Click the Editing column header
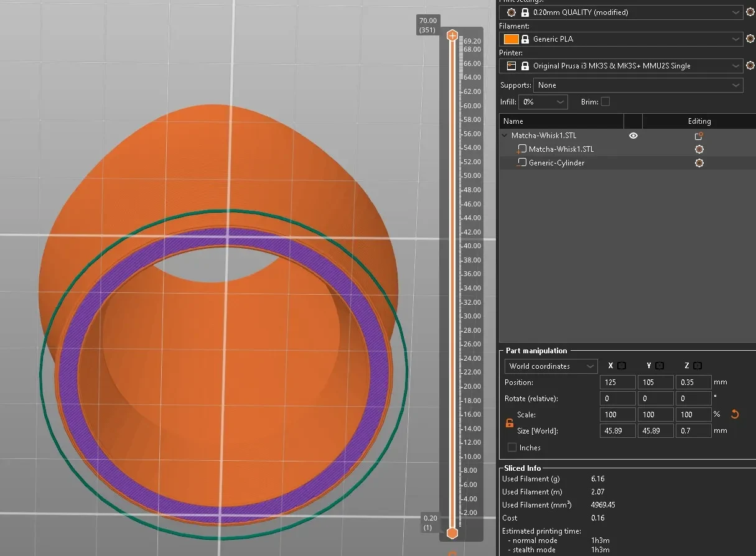This screenshot has width=756, height=556. [699, 121]
